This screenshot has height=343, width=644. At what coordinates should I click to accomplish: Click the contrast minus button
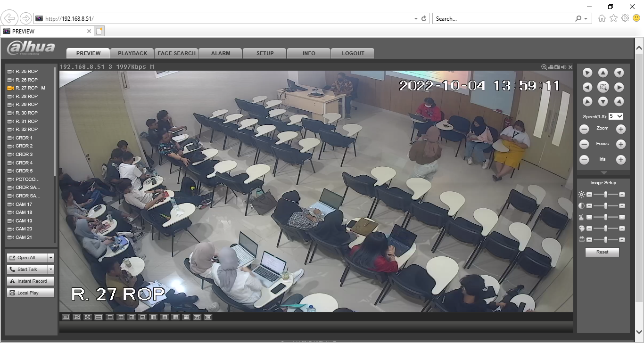pos(589,206)
